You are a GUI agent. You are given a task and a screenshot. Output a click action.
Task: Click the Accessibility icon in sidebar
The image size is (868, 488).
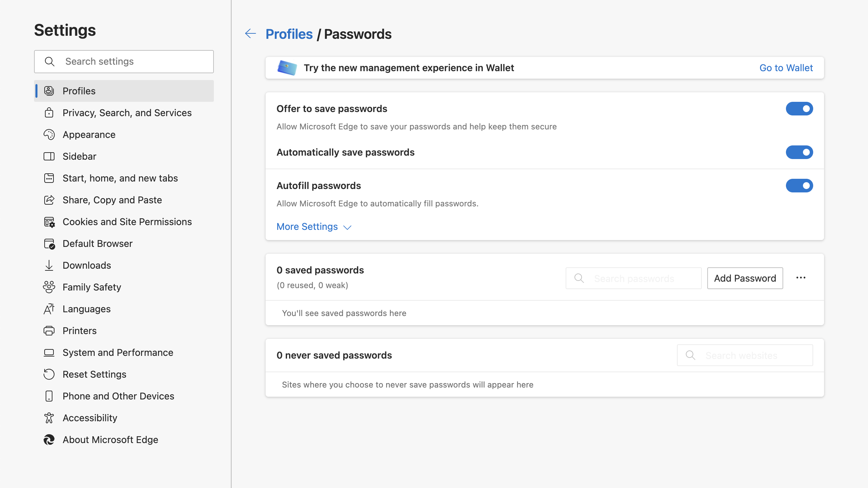(49, 417)
